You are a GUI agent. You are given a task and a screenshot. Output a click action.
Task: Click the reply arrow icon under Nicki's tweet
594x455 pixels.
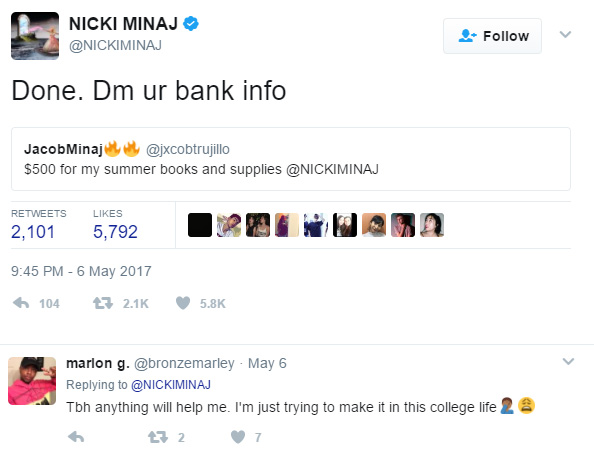coord(21,303)
